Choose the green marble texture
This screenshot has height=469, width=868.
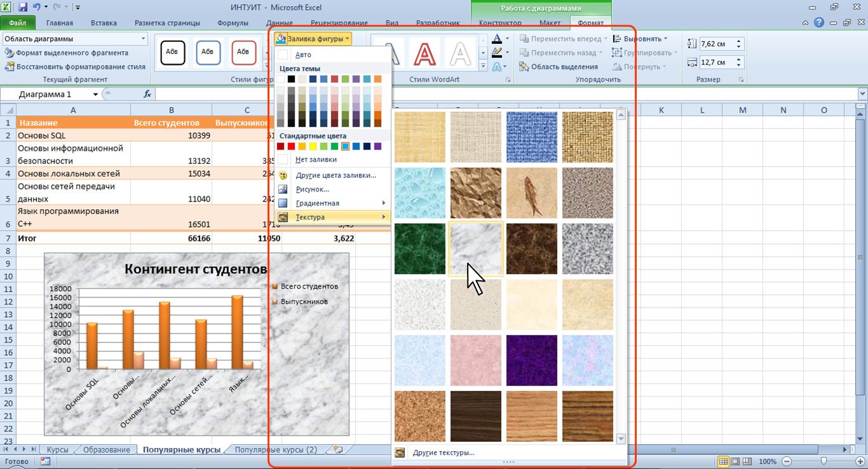pyautogui.click(x=420, y=248)
